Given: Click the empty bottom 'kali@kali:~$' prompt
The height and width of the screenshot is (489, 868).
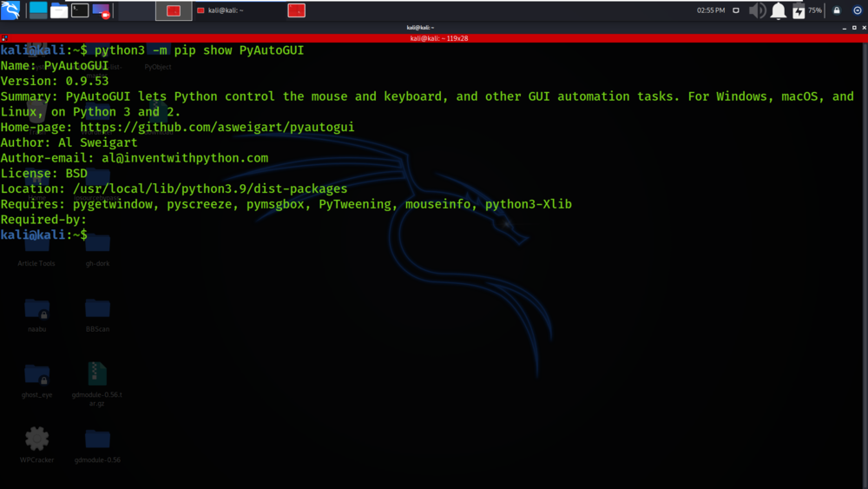Looking at the screenshot, I should (43, 235).
